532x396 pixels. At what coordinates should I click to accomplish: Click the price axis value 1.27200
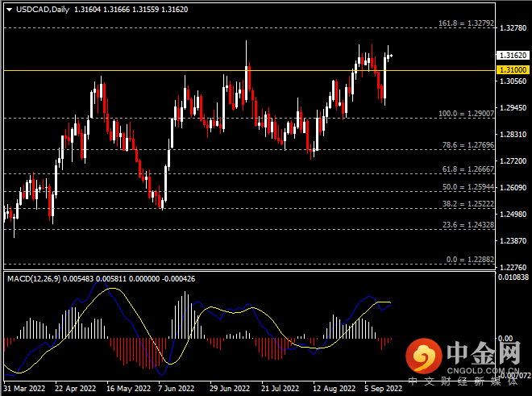[513, 161]
